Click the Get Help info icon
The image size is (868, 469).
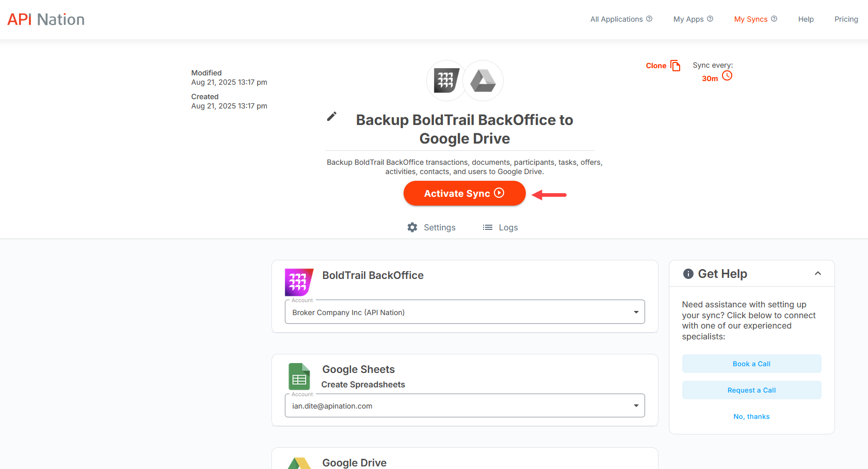tap(688, 274)
